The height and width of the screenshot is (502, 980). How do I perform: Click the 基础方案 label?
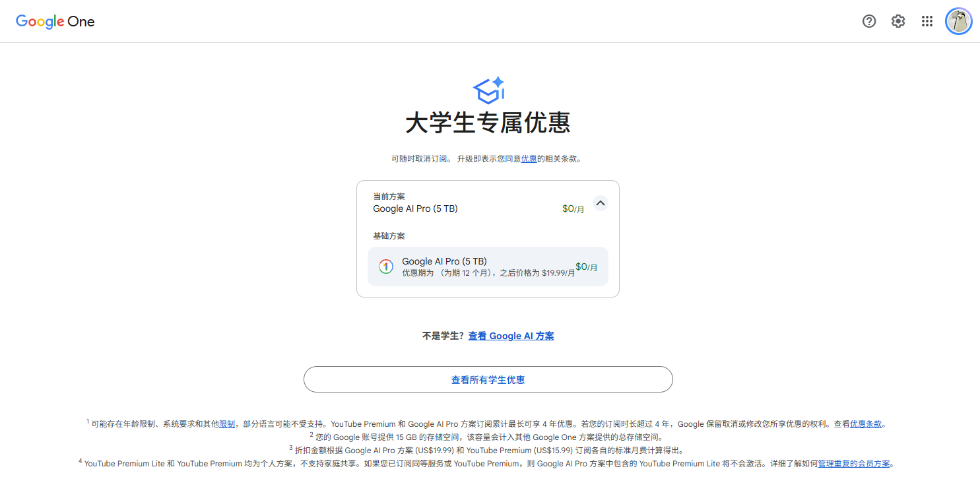(389, 236)
